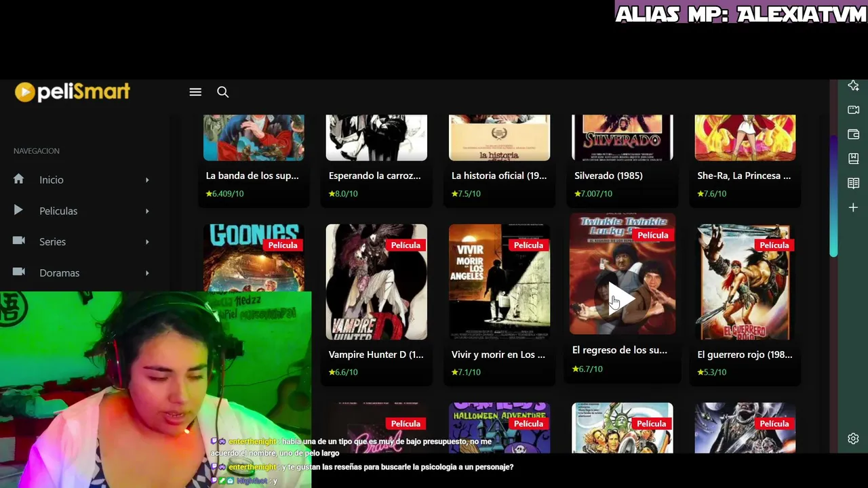
Task: Open Vivir y morir en Los... title
Action: [x=498, y=354]
